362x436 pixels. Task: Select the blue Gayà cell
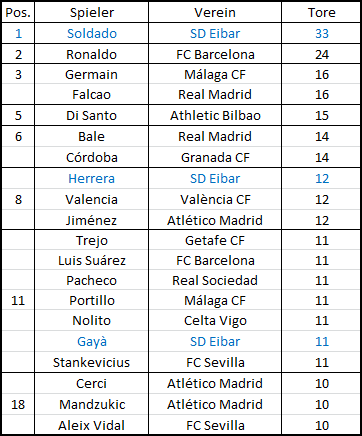(91, 341)
